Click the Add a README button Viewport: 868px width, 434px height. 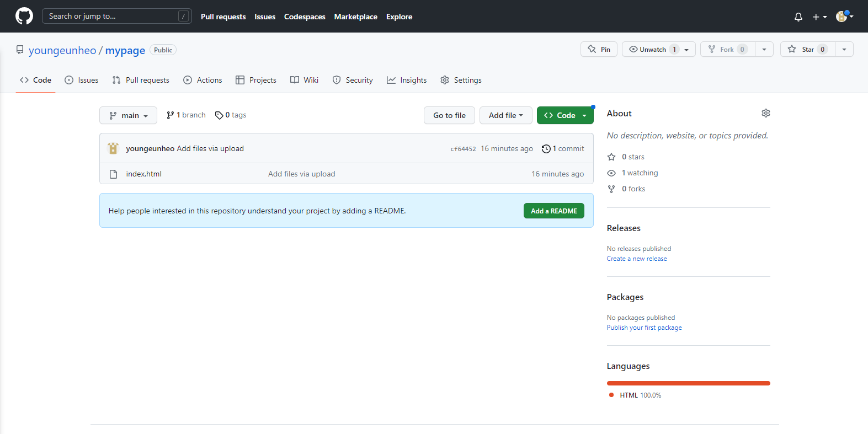[553, 211]
